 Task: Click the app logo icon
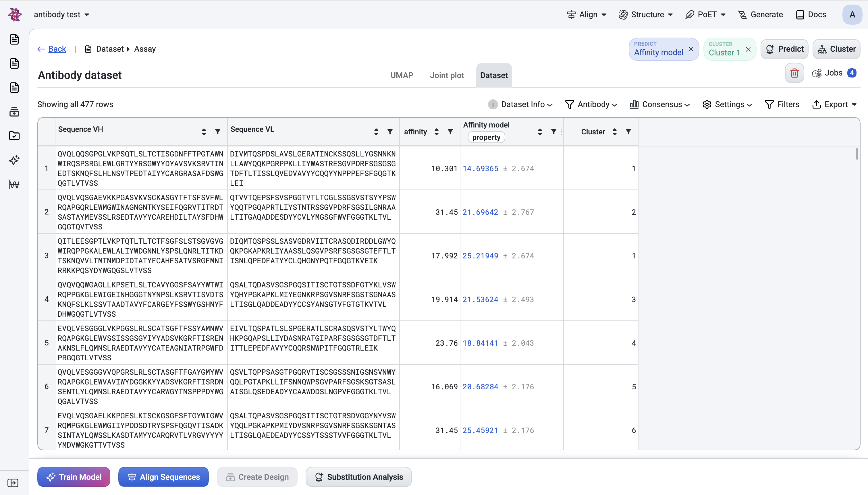tap(15, 15)
